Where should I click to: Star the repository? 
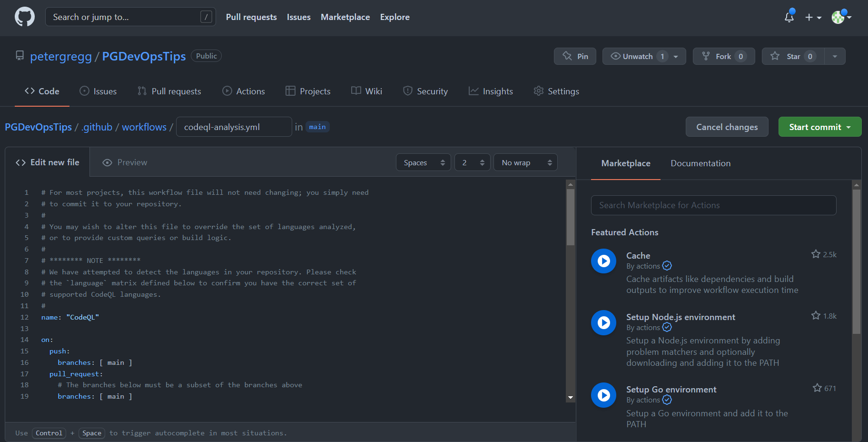point(793,56)
